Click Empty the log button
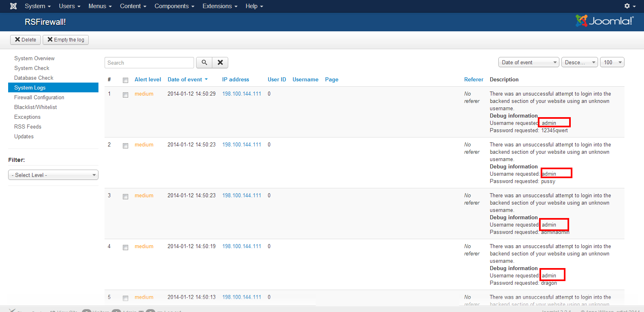 tap(65, 40)
